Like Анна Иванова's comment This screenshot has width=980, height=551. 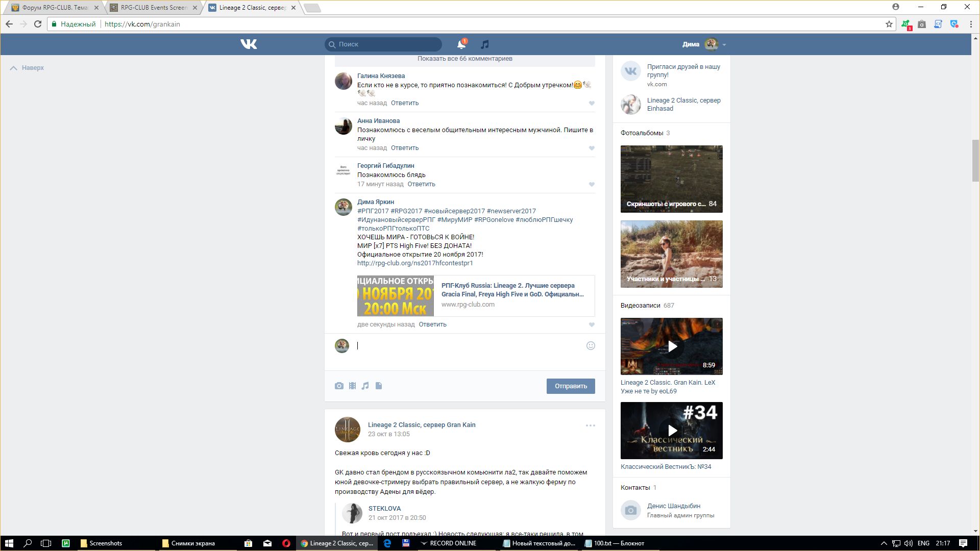[x=592, y=148]
